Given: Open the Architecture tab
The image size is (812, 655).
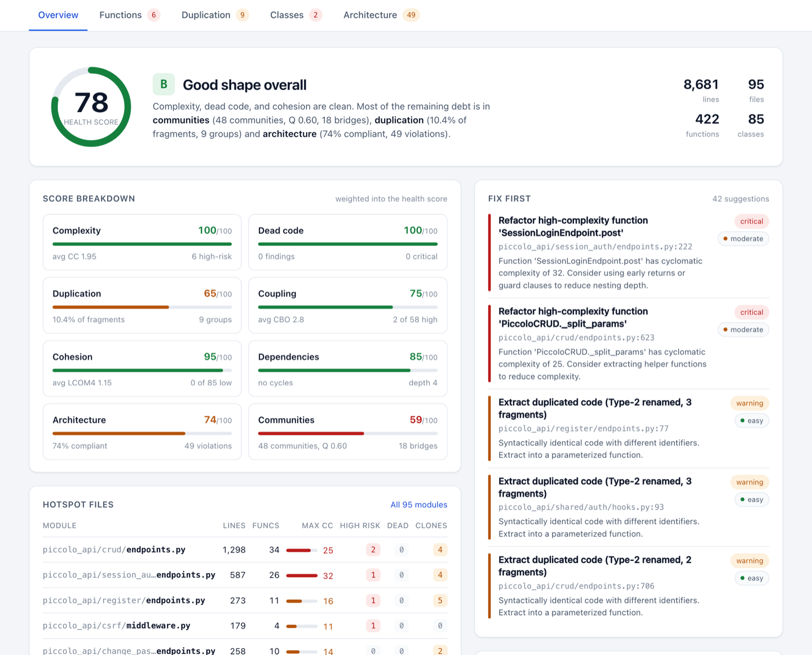Looking at the screenshot, I should click(x=381, y=15).
